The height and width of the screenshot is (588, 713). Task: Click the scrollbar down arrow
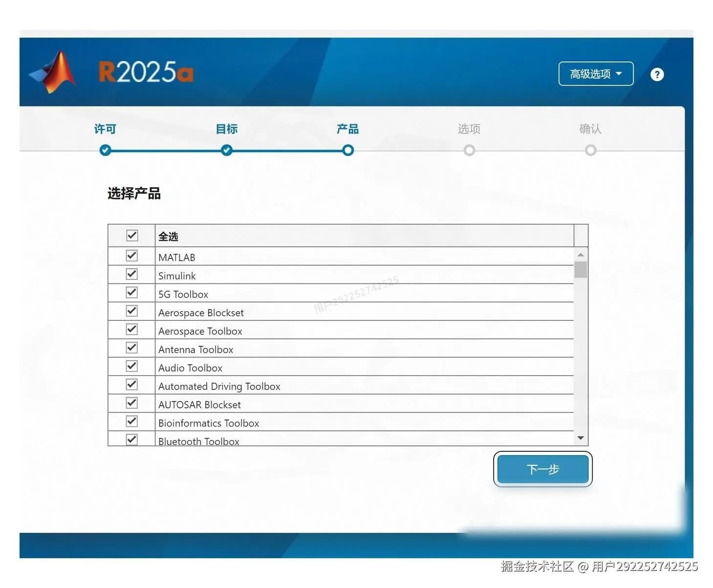(x=581, y=438)
